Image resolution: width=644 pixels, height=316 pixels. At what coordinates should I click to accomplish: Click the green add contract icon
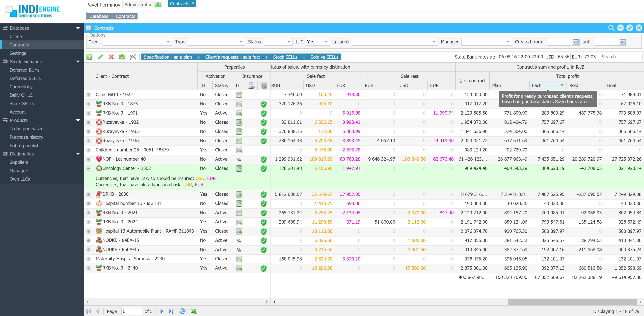click(89, 57)
